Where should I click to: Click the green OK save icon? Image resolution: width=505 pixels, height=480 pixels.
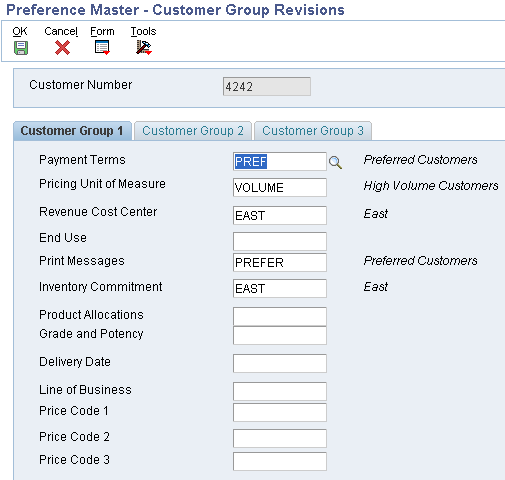click(21, 48)
